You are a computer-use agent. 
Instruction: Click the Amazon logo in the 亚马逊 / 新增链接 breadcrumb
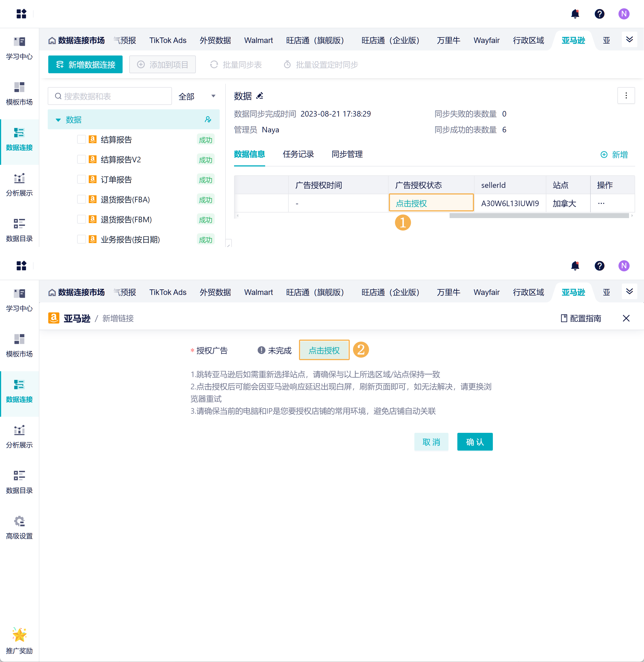(54, 318)
